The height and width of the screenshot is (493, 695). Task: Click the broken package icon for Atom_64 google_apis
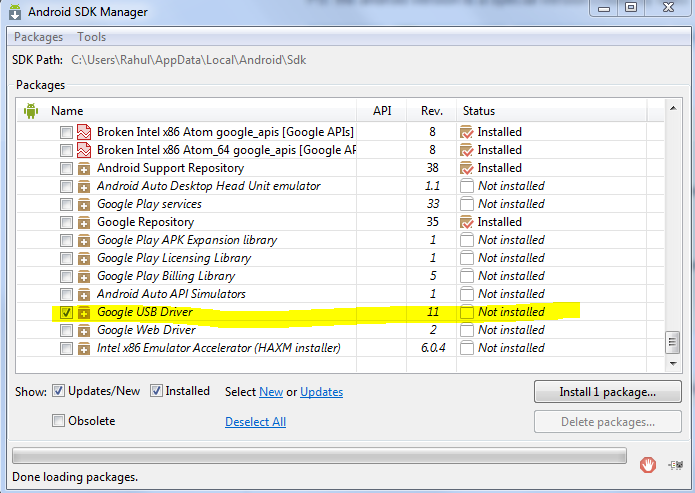pyautogui.click(x=84, y=150)
